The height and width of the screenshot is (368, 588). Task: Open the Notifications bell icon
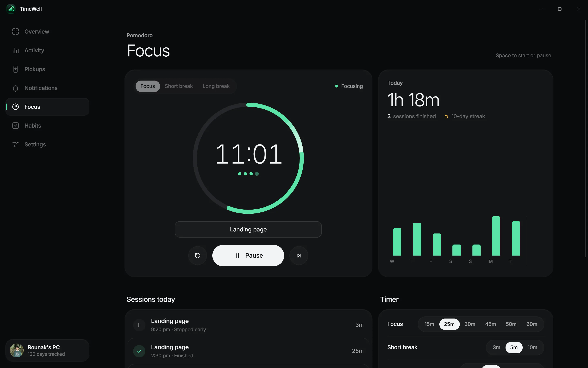click(x=16, y=88)
